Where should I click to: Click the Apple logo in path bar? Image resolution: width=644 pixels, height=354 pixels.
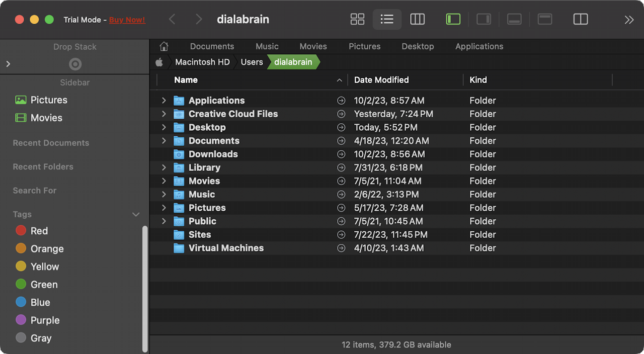point(159,62)
